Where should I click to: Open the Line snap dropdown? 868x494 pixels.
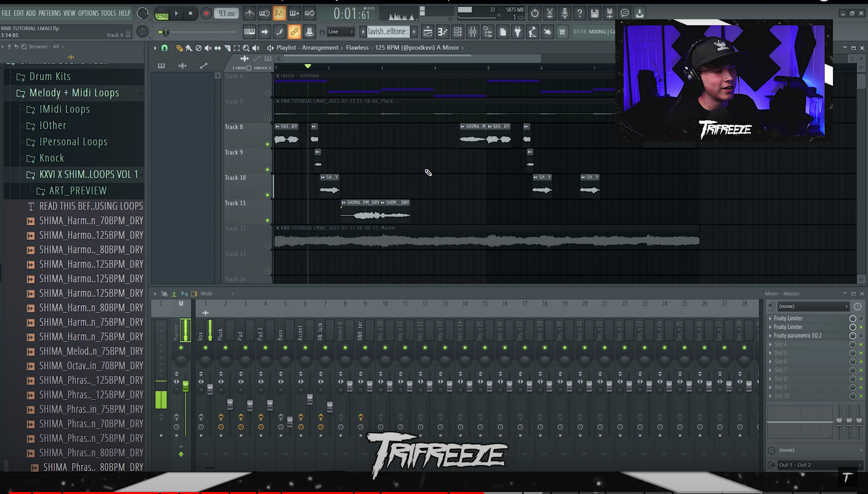point(340,32)
